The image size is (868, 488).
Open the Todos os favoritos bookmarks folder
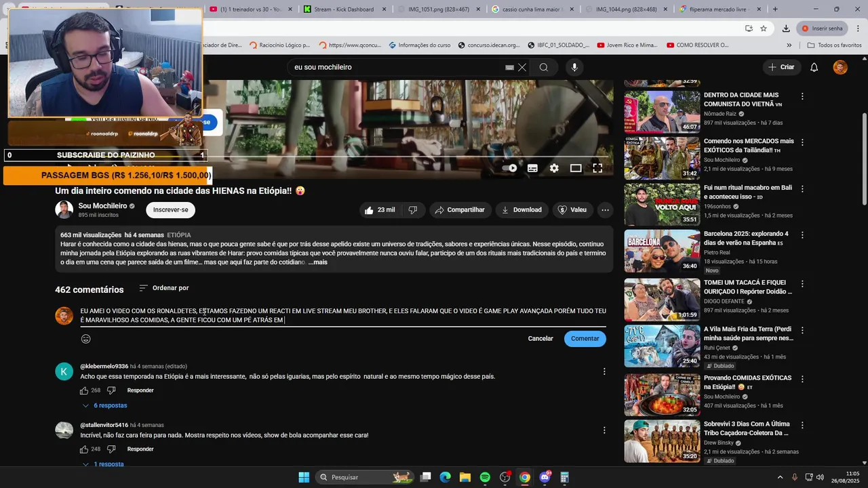click(x=835, y=45)
